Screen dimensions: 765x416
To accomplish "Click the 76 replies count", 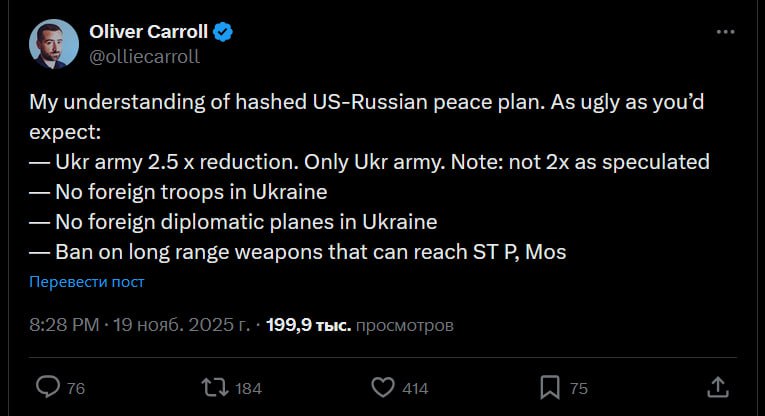I will click(x=76, y=388).
